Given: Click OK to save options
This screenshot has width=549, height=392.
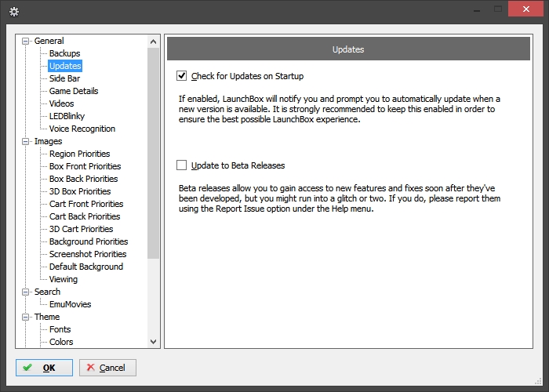Looking at the screenshot, I should [44, 368].
